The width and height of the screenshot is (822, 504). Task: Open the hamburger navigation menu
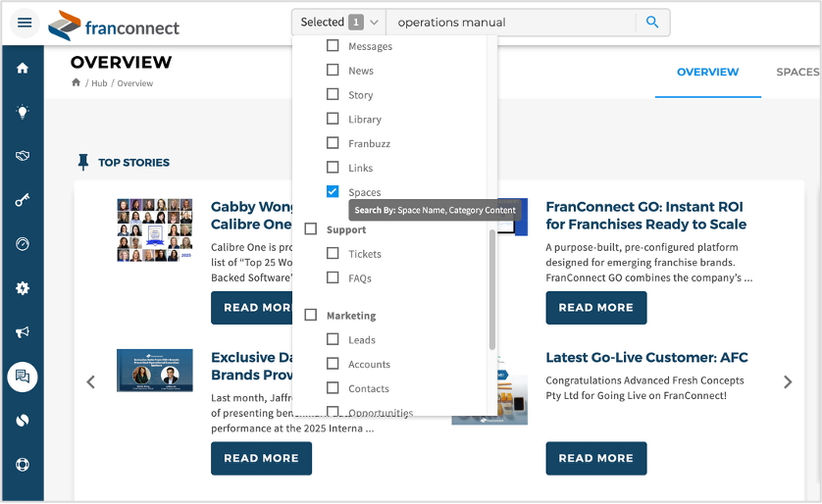coord(25,23)
